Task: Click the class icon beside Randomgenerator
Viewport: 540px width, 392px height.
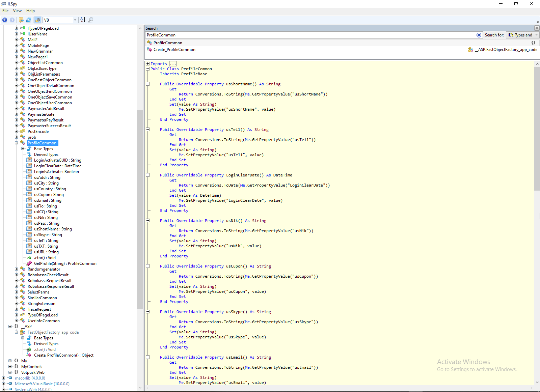Action: [23, 269]
